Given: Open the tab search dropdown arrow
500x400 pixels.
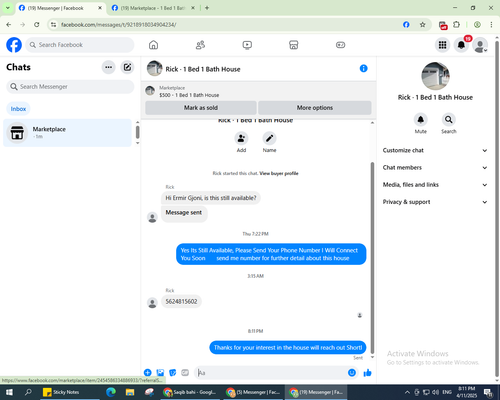Looking at the screenshot, I should click(8, 8).
